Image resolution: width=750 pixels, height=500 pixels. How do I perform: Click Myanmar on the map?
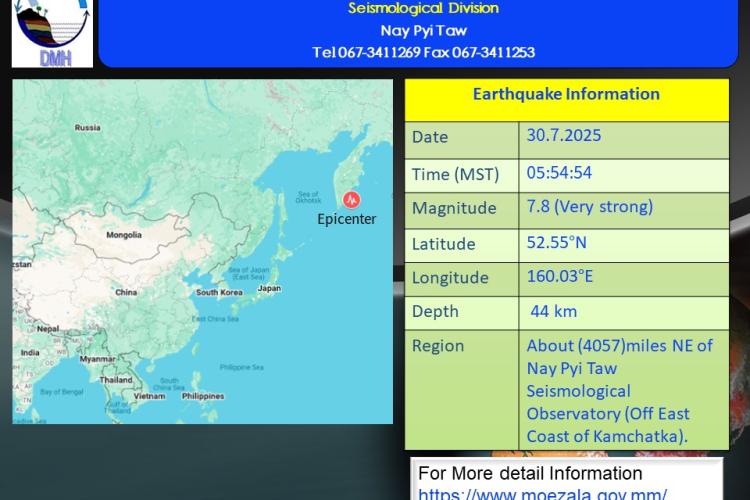click(x=97, y=358)
